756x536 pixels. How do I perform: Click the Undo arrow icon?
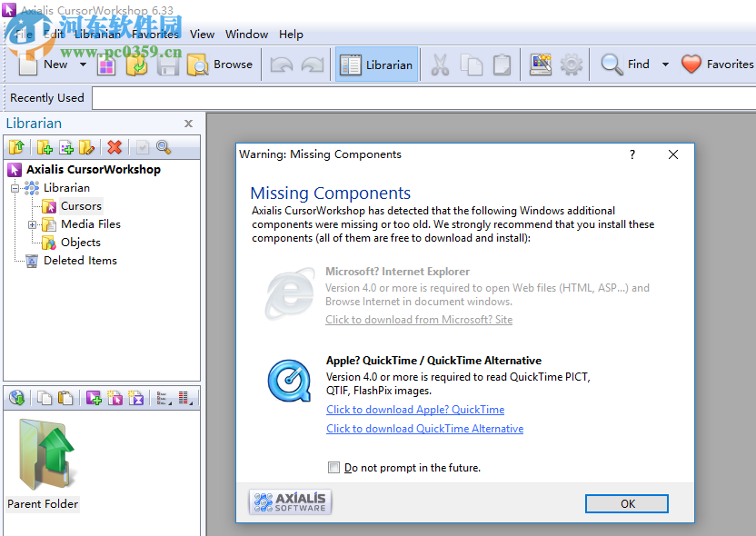(282, 65)
